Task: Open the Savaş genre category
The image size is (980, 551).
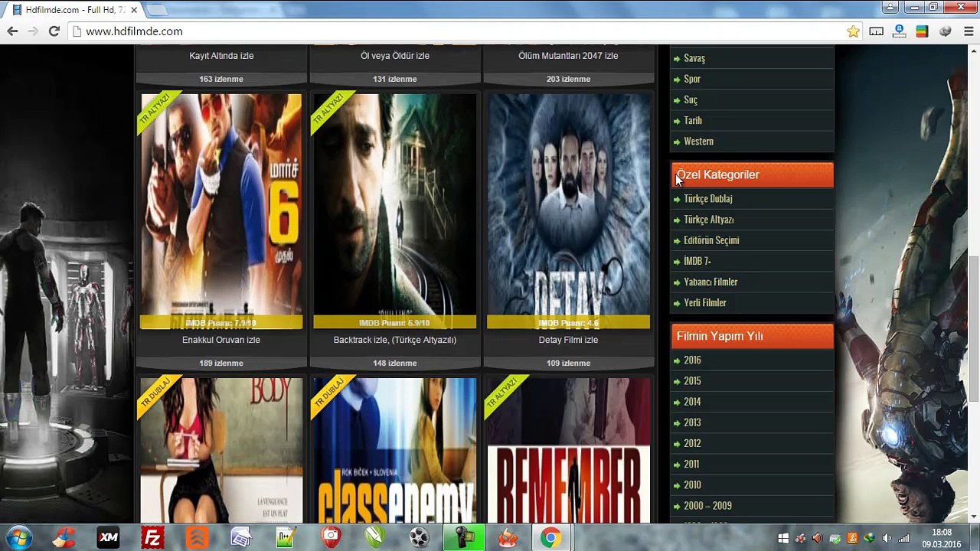Action: click(694, 58)
